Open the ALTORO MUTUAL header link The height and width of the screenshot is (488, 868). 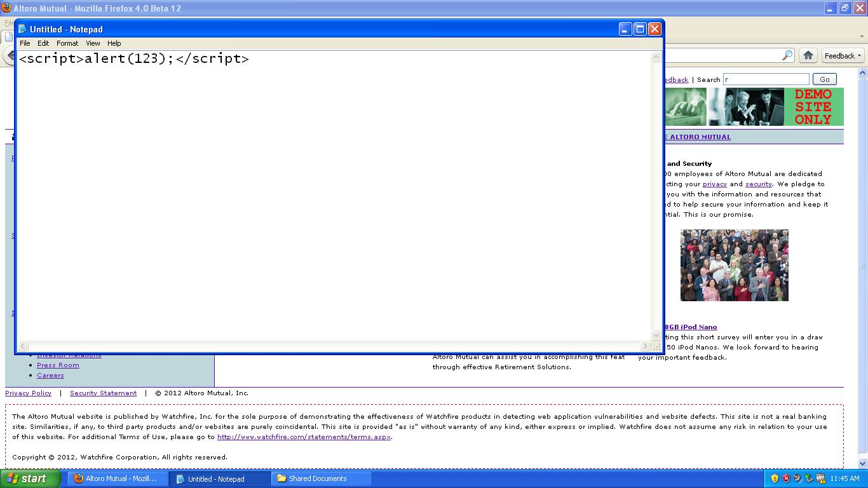pos(699,137)
